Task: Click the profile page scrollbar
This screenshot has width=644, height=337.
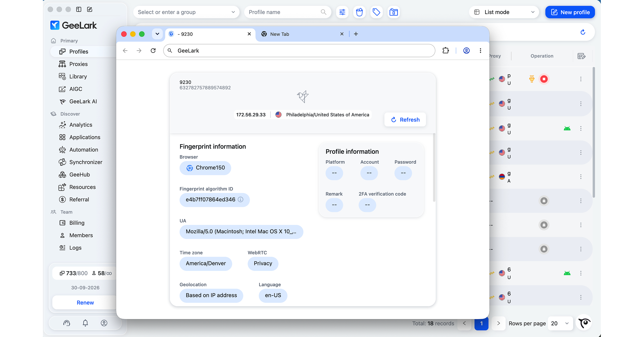Action: coord(434,167)
